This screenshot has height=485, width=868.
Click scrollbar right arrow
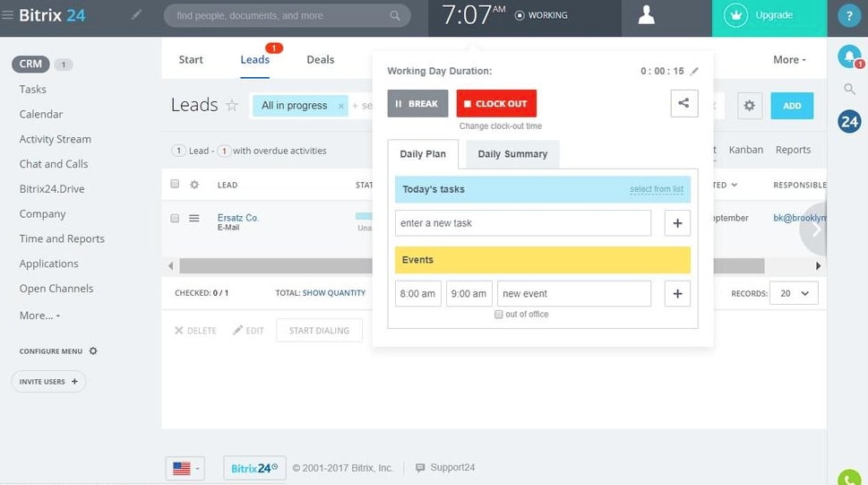pos(818,266)
